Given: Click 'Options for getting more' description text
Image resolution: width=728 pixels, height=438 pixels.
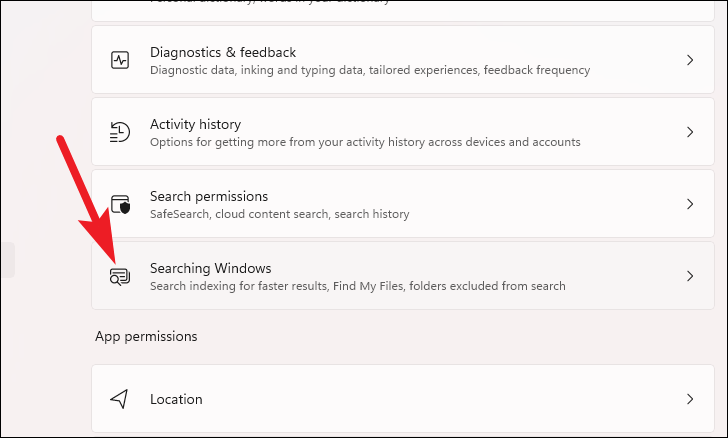Looking at the screenshot, I should 365,142.
